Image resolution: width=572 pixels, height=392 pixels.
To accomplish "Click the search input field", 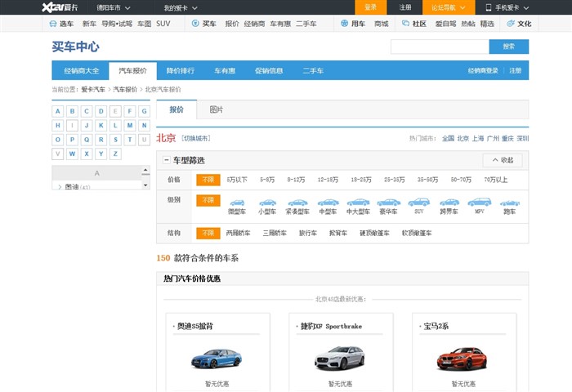I will [440, 47].
